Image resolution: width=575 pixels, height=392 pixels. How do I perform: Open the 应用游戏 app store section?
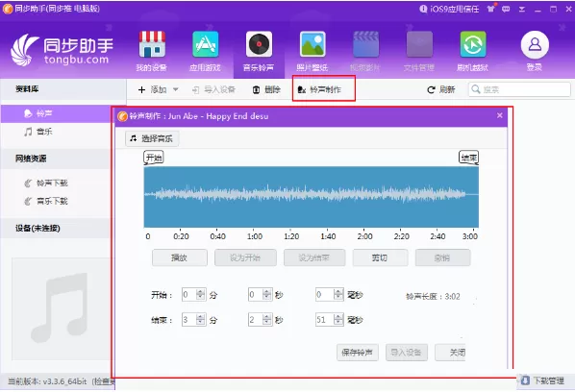[x=205, y=51]
